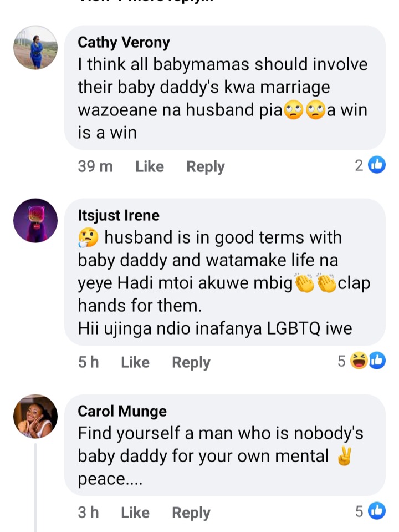Open Cathy Verony's profile picture
This screenshot has width=399, height=532.
[x=35, y=48]
